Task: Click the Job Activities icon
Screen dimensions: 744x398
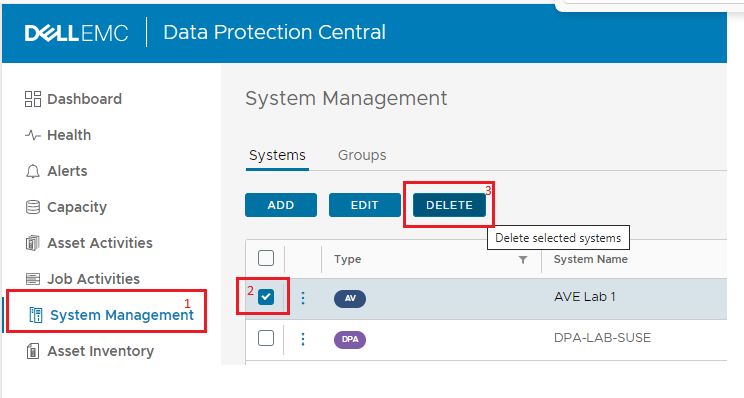Action: [x=33, y=279]
